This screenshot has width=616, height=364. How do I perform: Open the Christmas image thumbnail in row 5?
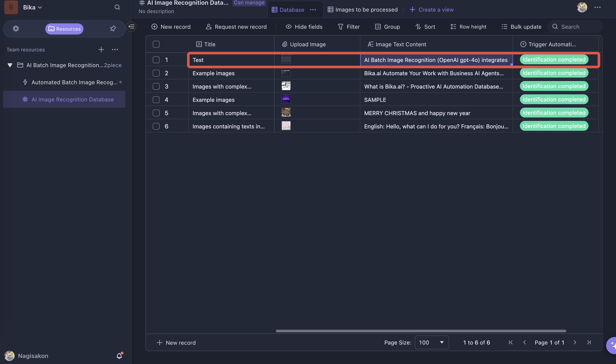click(286, 113)
